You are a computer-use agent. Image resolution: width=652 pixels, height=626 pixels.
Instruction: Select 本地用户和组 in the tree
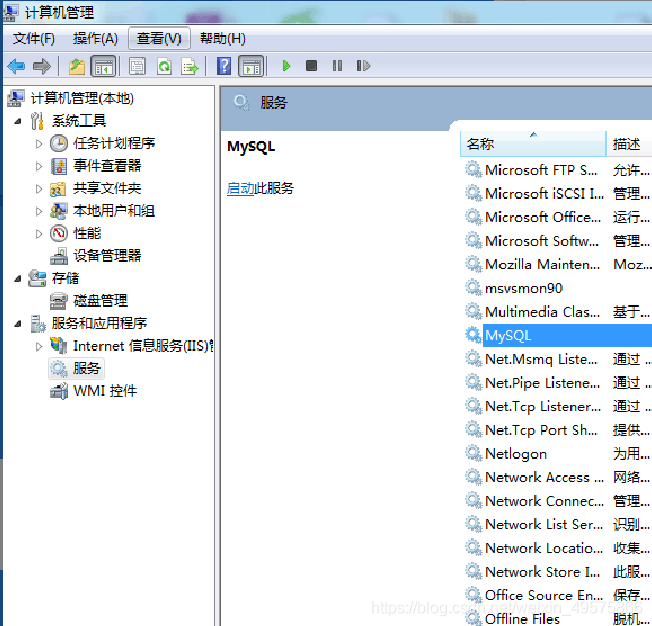(x=114, y=211)
